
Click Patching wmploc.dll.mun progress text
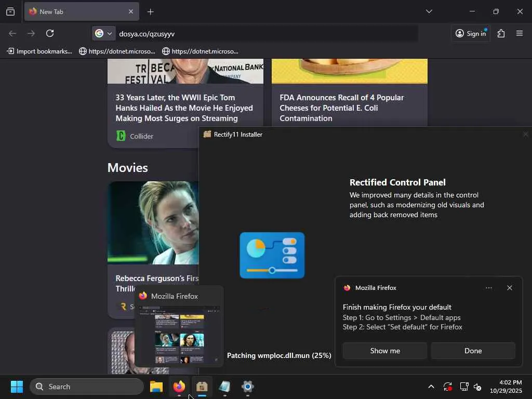coord(279,355)
